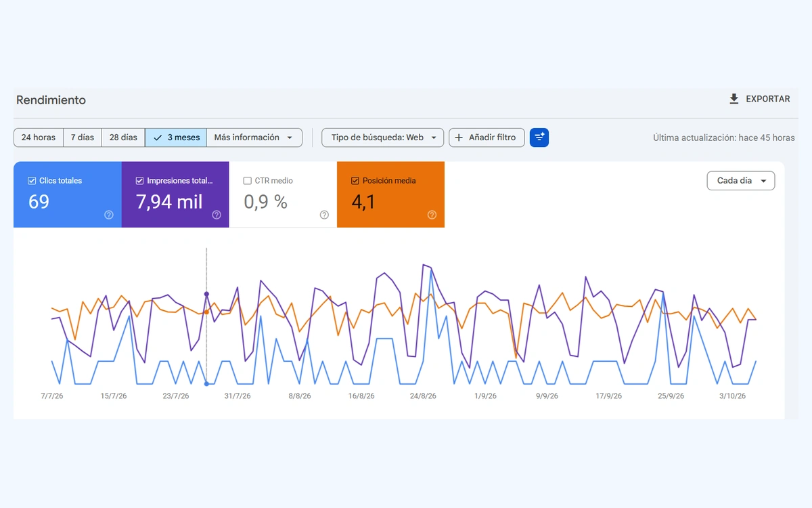Screen dimensions: 812x508
Task: Click the 25/9/26 axis date label
Action: [671, 396]
